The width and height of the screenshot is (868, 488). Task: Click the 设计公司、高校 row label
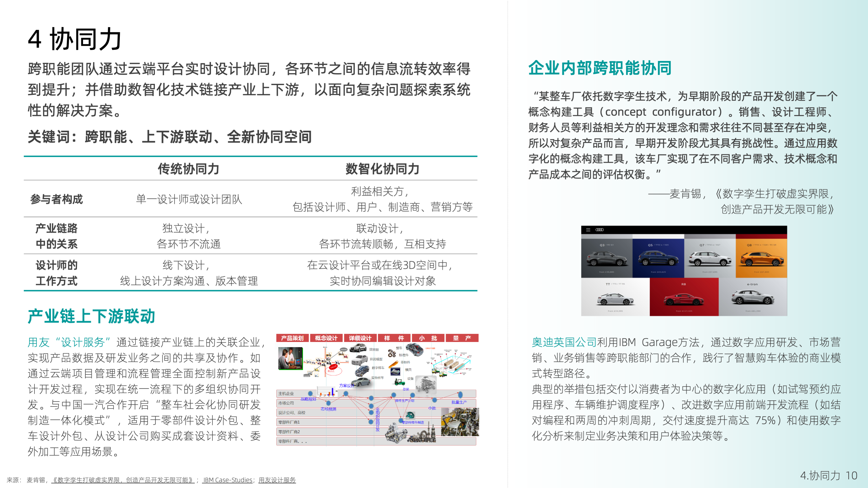click(x=292, y=413)
